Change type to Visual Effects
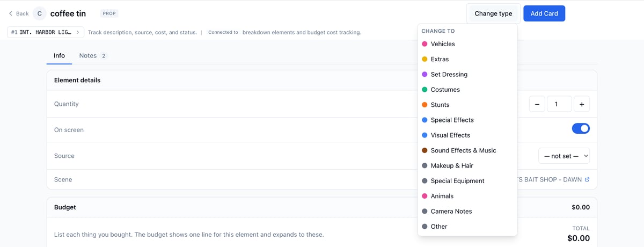The image size is (644, 247). pyautogui.click(x=467, y=135)
